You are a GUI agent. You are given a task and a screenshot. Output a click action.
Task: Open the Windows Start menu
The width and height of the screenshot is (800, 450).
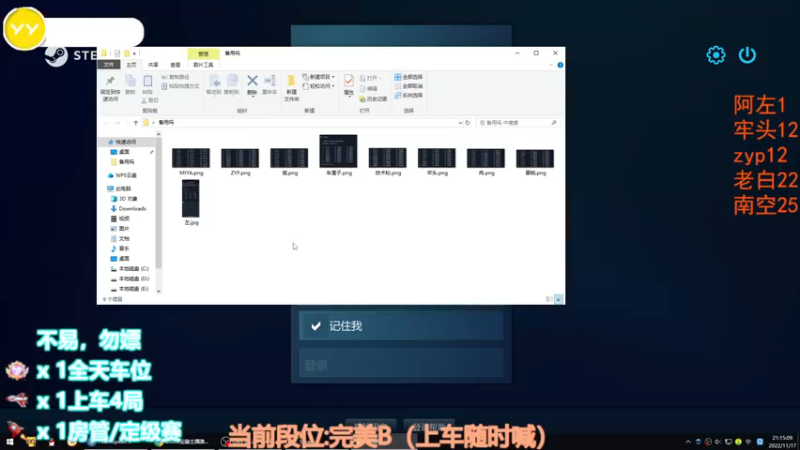click(10, 442)
